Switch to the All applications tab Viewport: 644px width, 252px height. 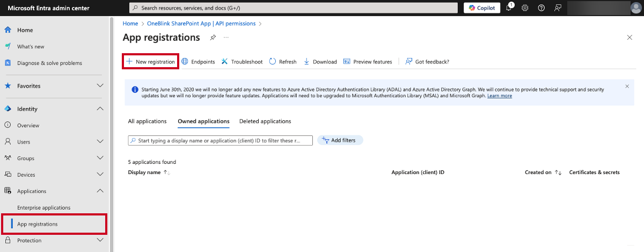148,121
